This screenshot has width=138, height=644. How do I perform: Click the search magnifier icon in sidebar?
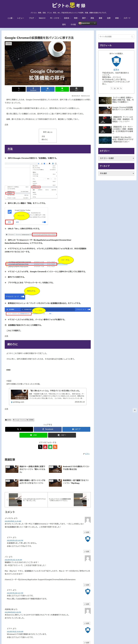132,37
